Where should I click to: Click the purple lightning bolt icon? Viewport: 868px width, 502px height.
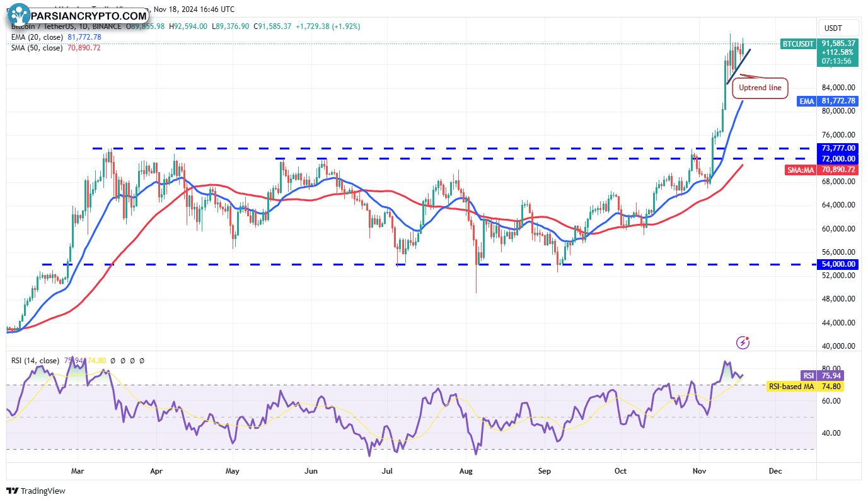tap(743, 342)
